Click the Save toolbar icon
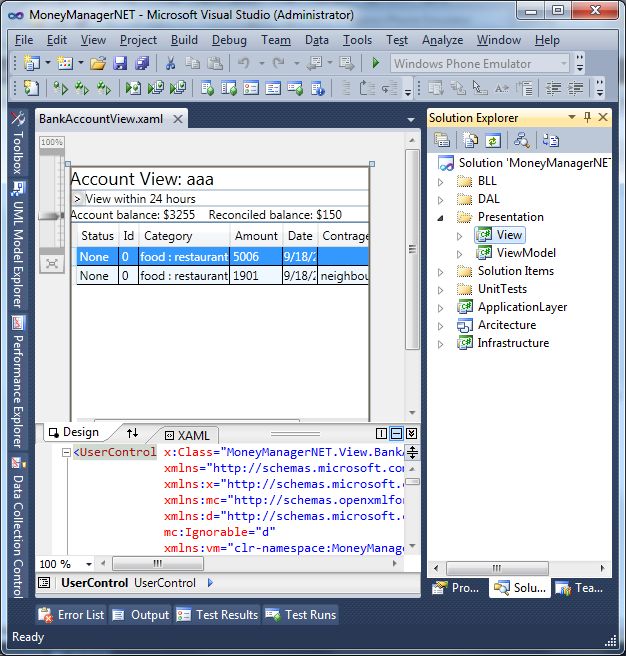 (x=120, y=64)
